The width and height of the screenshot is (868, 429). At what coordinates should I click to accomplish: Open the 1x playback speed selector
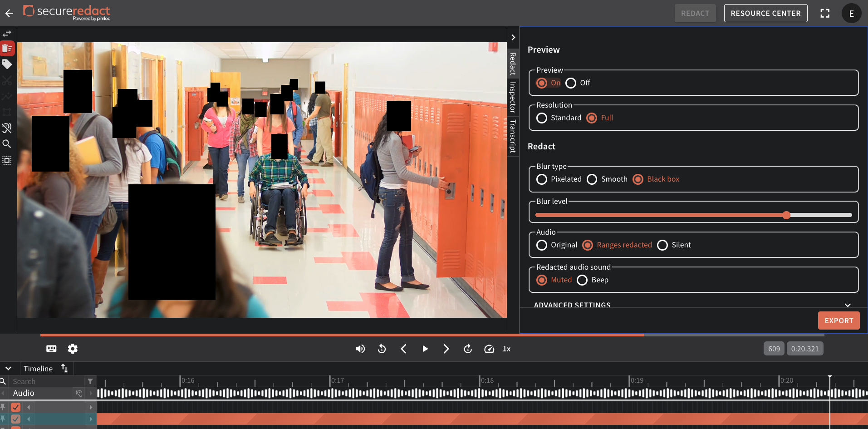(506, 349)
